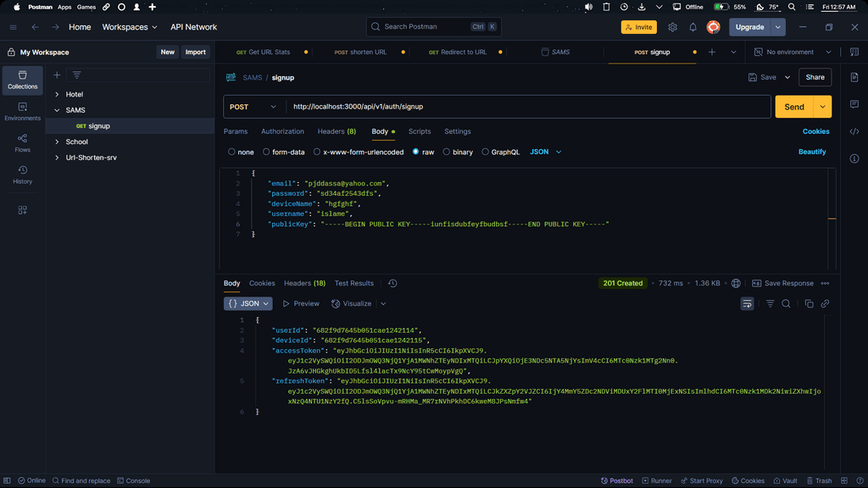Open the Collections sidebar panel
868x488 pixels.
[x=22, y=80]
